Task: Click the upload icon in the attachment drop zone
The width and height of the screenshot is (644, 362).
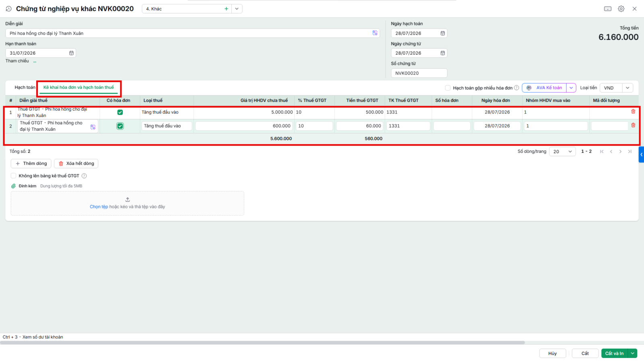Action: click(128, 200)
